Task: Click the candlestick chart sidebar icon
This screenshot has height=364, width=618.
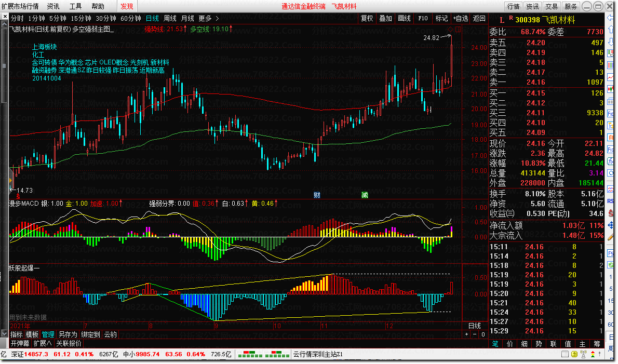Action: click(611, 89)
